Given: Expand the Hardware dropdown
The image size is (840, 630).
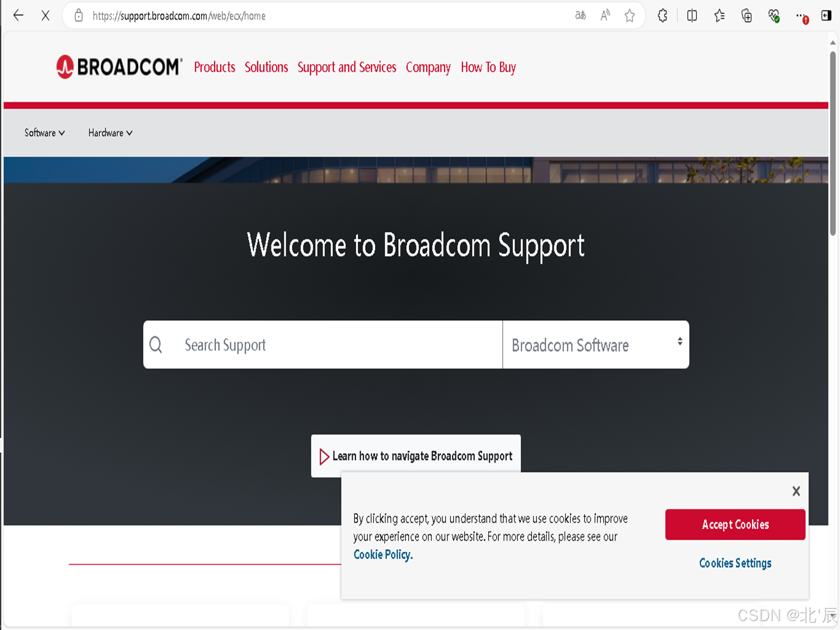Looking at the screenshot, I should point(110,133).
